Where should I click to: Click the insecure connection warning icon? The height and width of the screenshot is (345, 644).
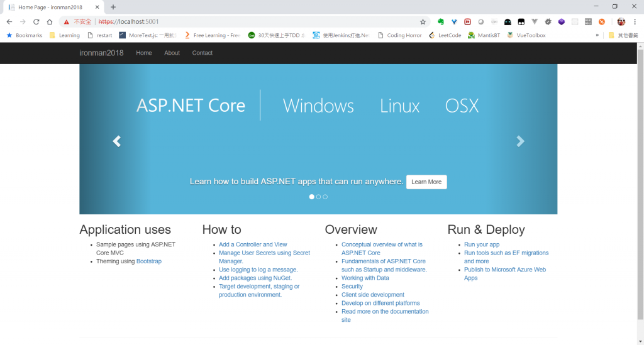(x=66, y=22)
